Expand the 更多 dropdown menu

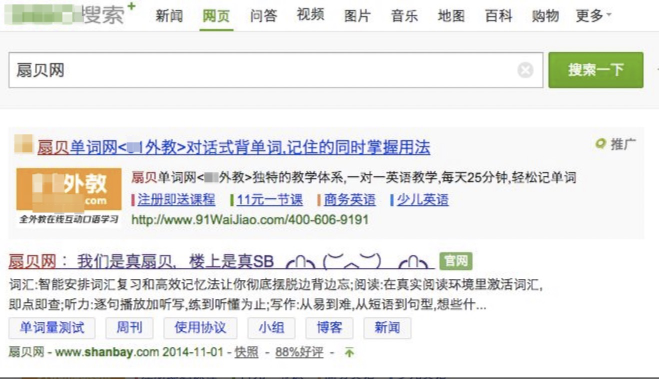593,16
